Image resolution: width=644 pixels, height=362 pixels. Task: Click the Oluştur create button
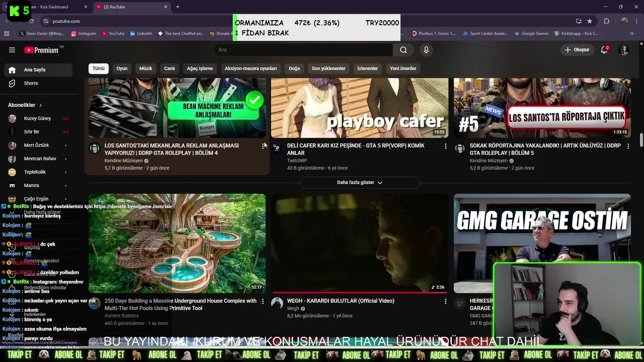click(x=577, y=50)
